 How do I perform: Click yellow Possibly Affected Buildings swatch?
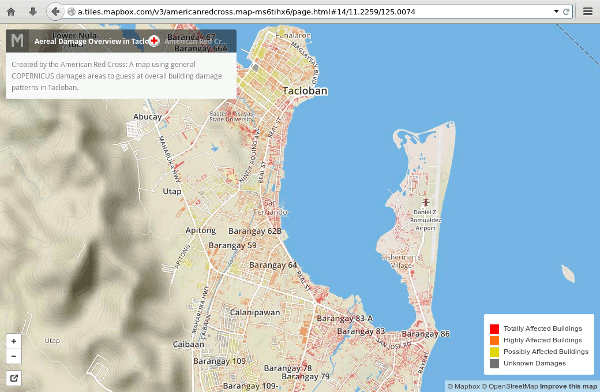(x=494, y=352)
